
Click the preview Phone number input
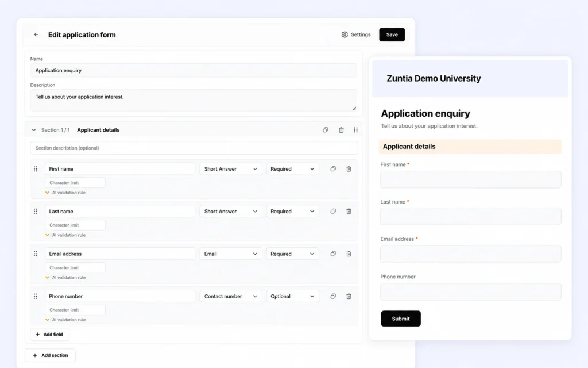[471, 292]
